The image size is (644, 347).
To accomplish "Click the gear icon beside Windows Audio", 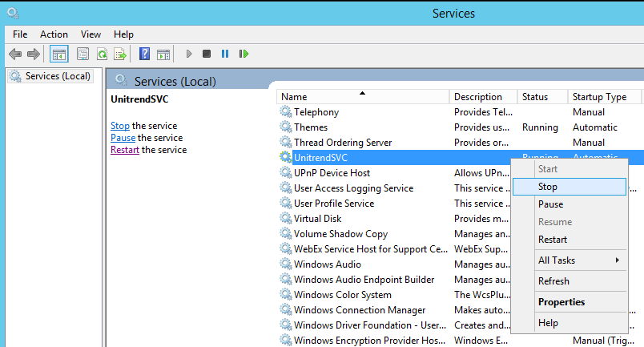I will [x=286, y=264].
